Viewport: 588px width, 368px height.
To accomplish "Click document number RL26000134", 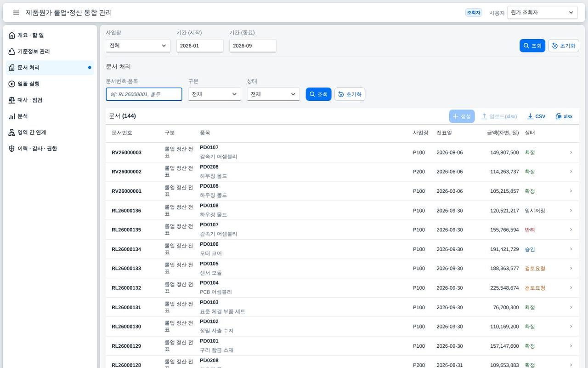I will click(126, 249).
